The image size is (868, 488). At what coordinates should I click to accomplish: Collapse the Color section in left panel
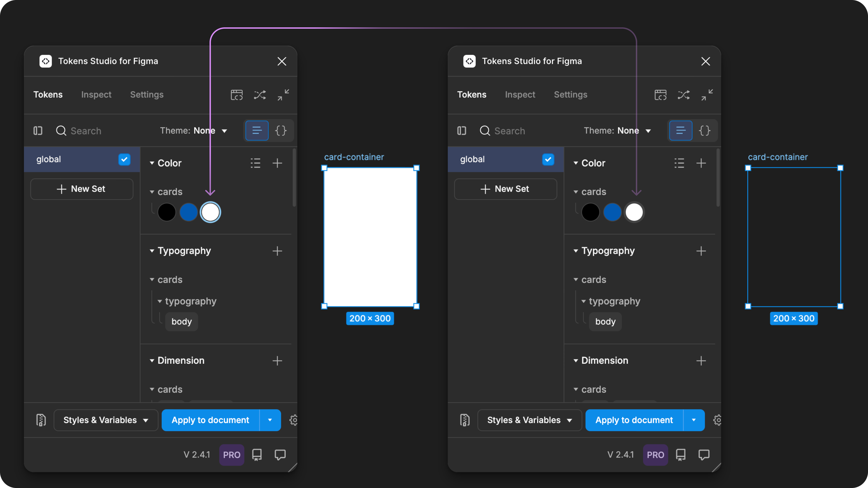(x=152, y=163)
